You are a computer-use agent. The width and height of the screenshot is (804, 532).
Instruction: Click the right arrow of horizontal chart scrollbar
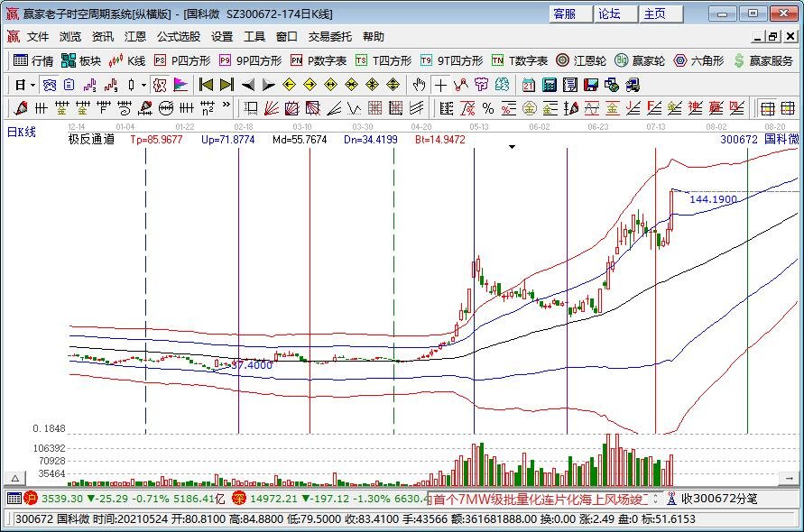pyautogui.click(x=789, y=478)
